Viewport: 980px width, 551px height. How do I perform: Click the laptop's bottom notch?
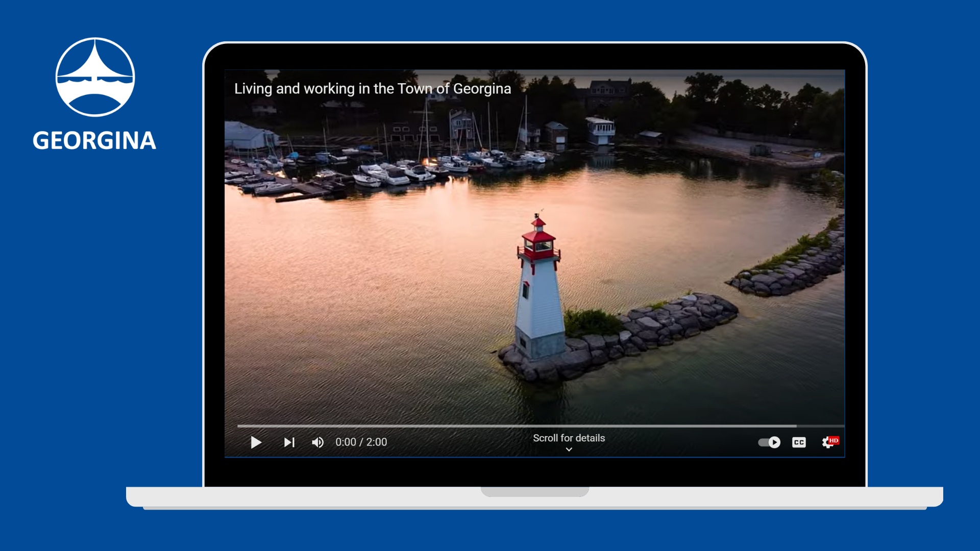(534, 491)
